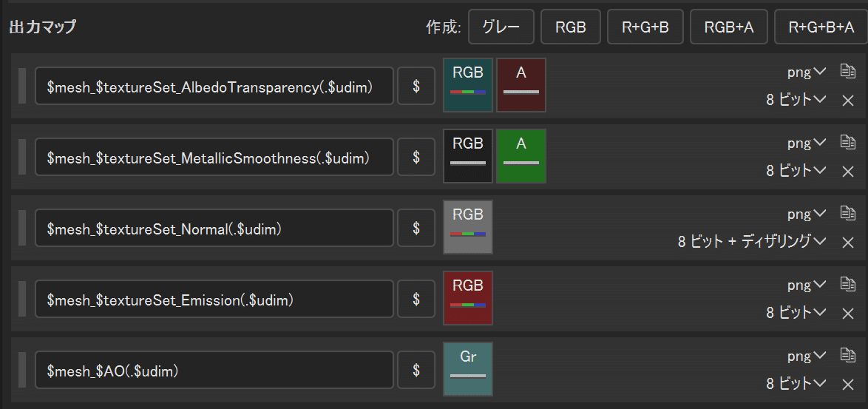
Task: Open $ variable menu for MetallicSmoothness
Action: (x=416, y=157)
